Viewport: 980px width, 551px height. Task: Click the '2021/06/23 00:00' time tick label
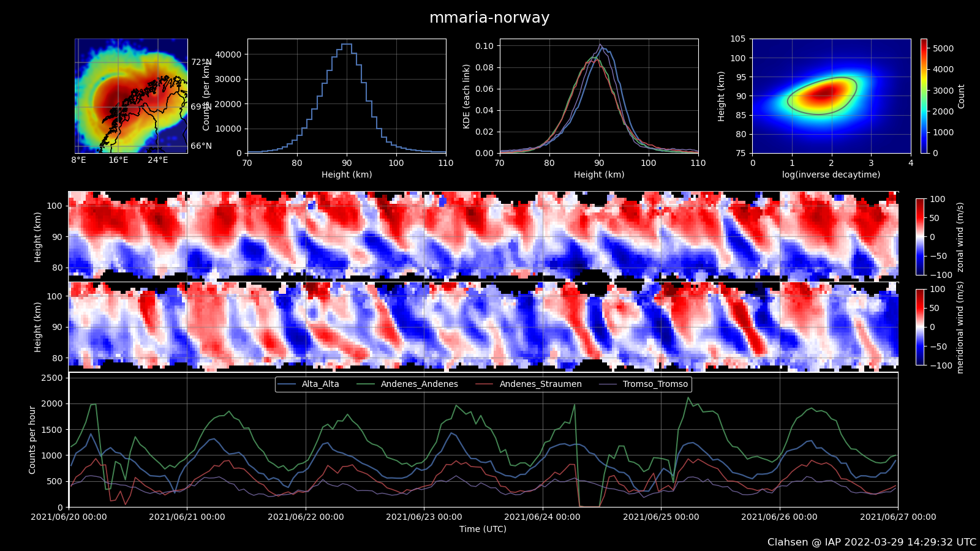click(424, 517)
